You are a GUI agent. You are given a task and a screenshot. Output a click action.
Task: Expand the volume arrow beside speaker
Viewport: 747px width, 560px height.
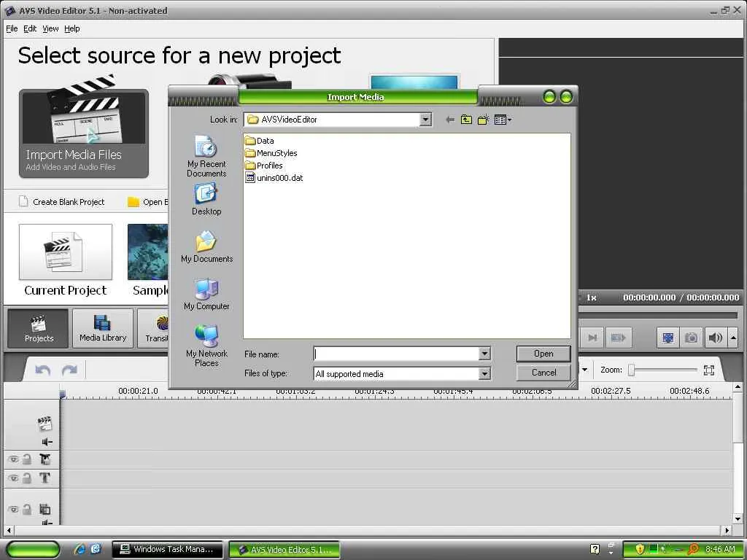point(733,338)
